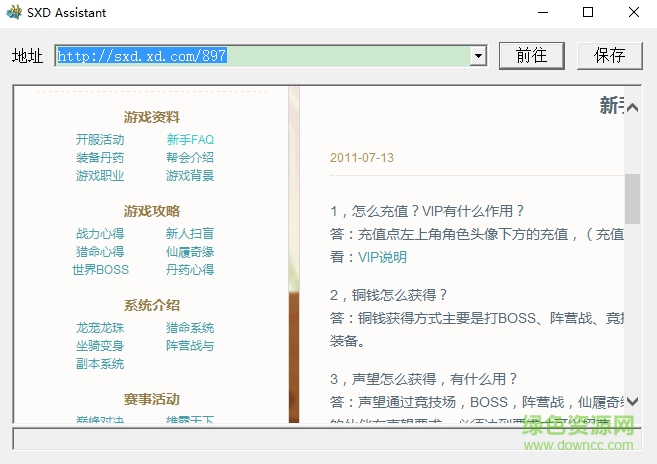Close the SXD Assistant window
657x464 pixels.
634,13
